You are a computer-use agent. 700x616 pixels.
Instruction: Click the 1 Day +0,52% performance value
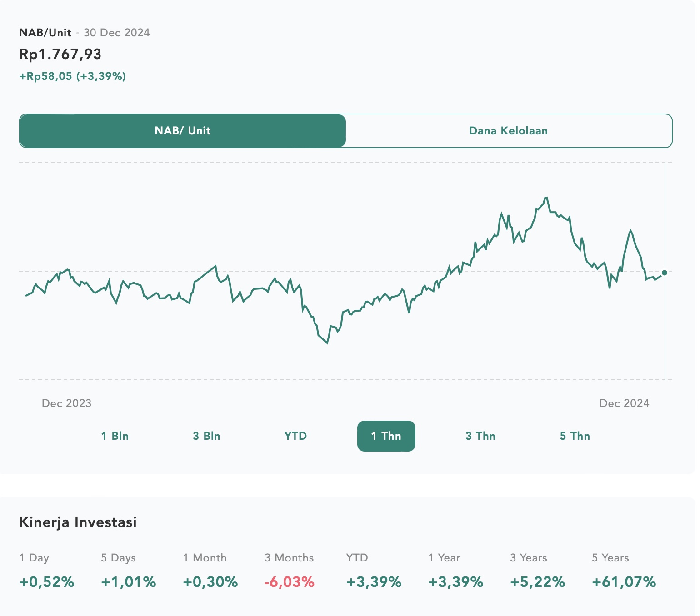point(47,582)
